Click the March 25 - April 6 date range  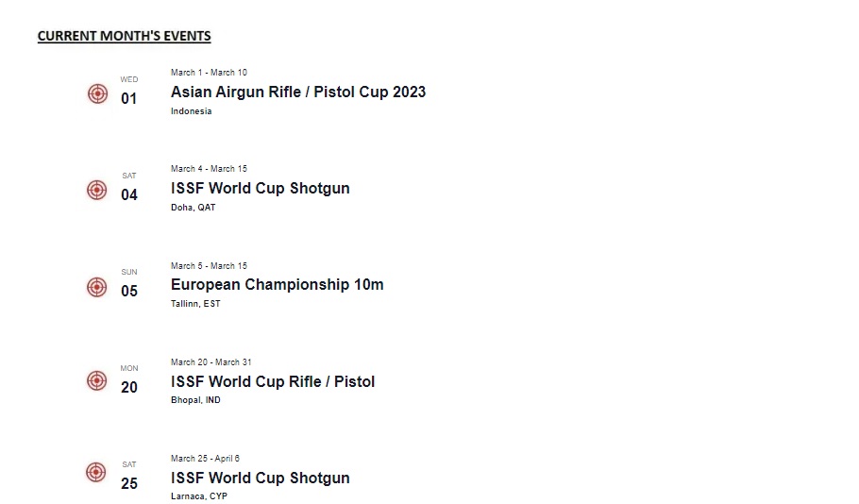coord(205,459)
